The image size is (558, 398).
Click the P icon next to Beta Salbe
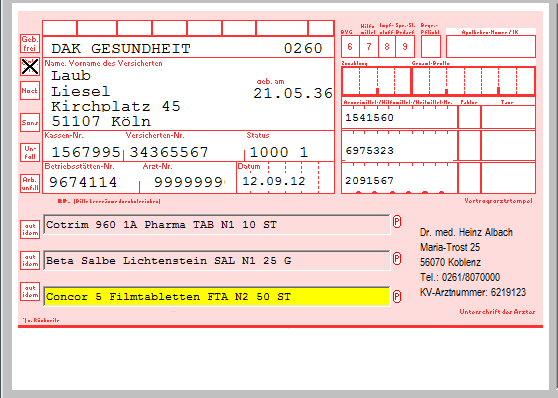pyautogui.click(x=397, y=258)
